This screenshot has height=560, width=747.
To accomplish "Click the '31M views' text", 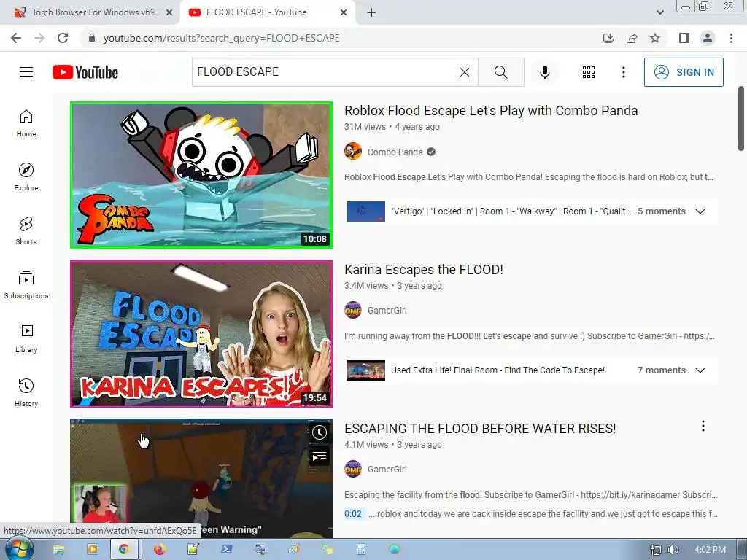I will click(365, 127).
